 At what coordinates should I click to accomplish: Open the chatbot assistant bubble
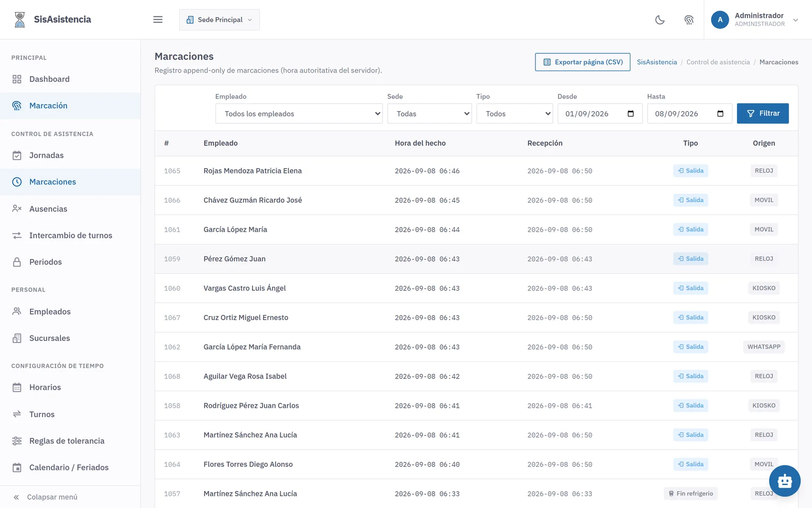point(785,481)
